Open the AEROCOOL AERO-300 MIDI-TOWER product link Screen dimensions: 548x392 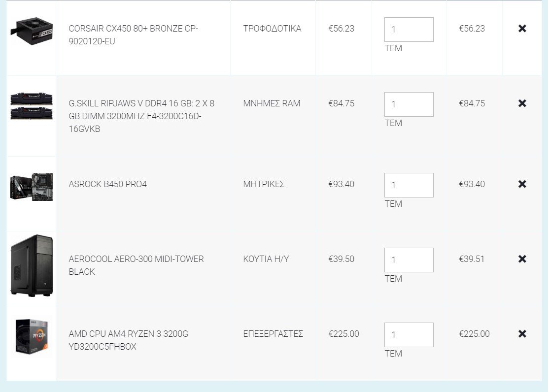(137, 265)
